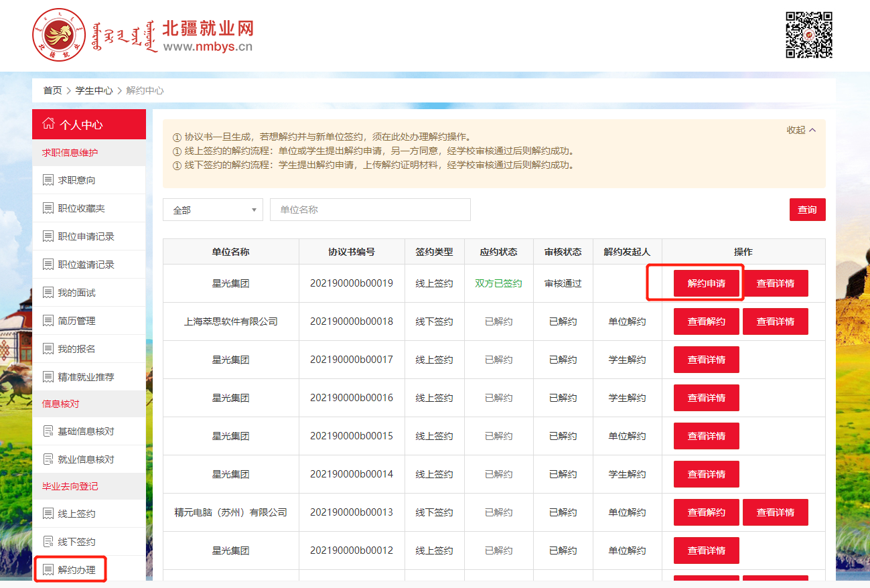
Task: Click the icon next to 职位收藏夹
Action: [48, 208]
